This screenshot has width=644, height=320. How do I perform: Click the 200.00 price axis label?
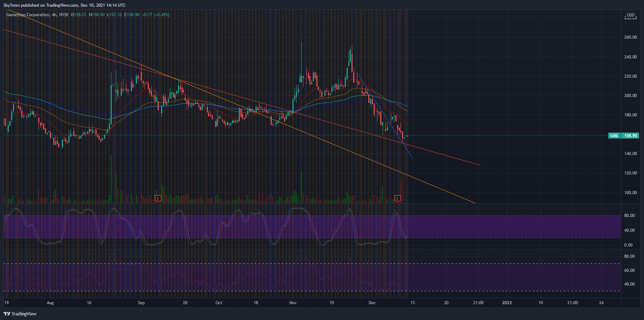point(630,96)
